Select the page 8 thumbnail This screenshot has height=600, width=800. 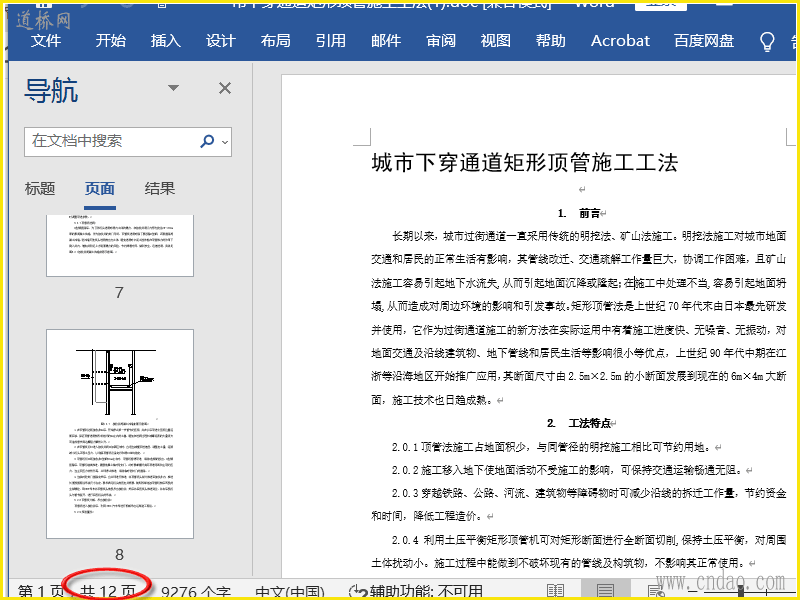tap(120, 434)
